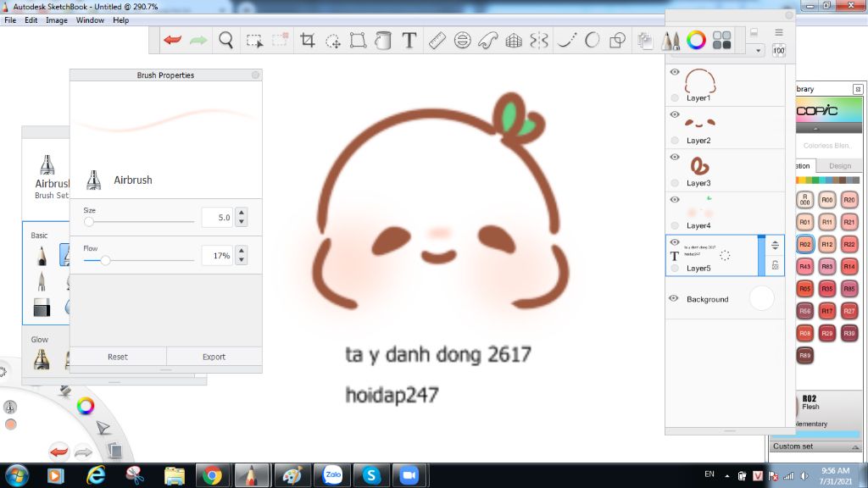This screenshot has height=488, width=868.
Task: Open the Layer Editor toolbar icon
Action: (645, 41)
